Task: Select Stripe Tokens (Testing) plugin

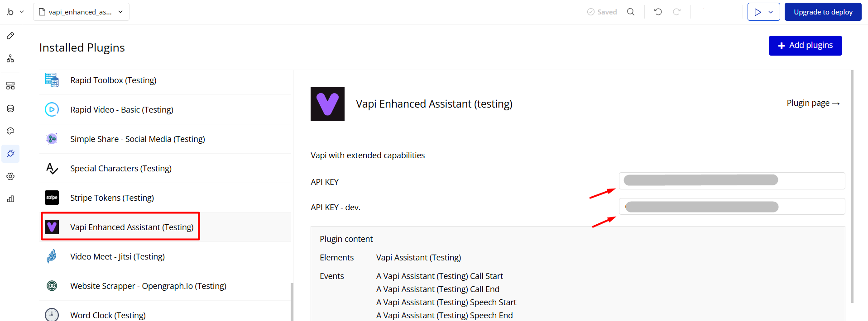Action: 112,198
